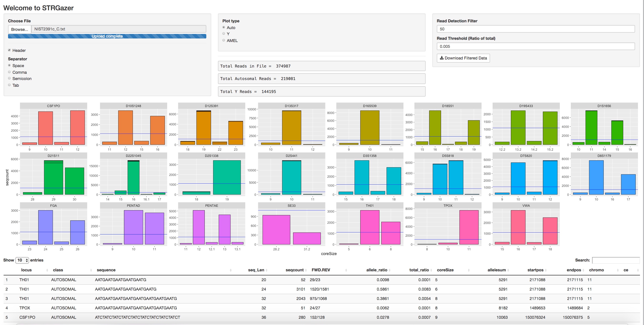Sort table by class column arrows
The width and height of the screenshot is (644, 325).
tap(91, 270)
